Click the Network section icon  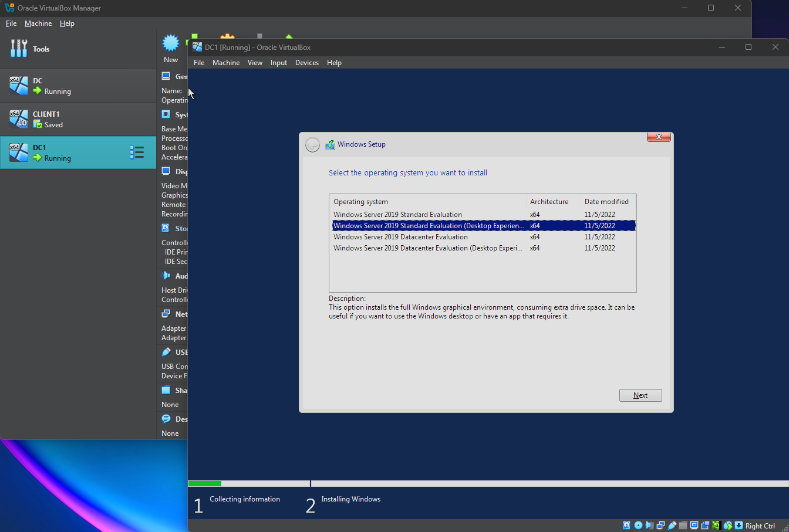click(x=166, y=314)
